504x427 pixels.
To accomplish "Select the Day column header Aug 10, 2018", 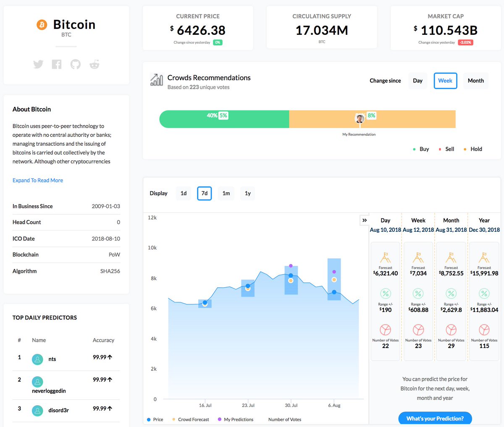I will coord(386,230).
